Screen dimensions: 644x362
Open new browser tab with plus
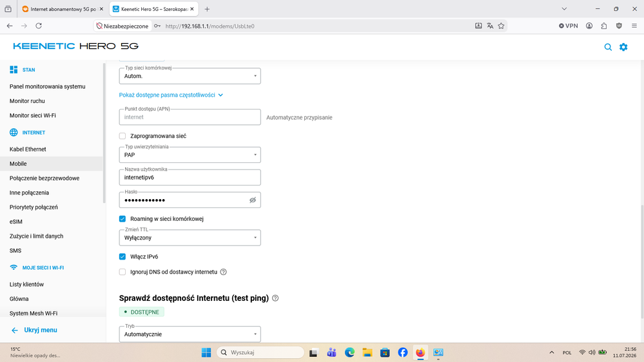tap(207, 9)
